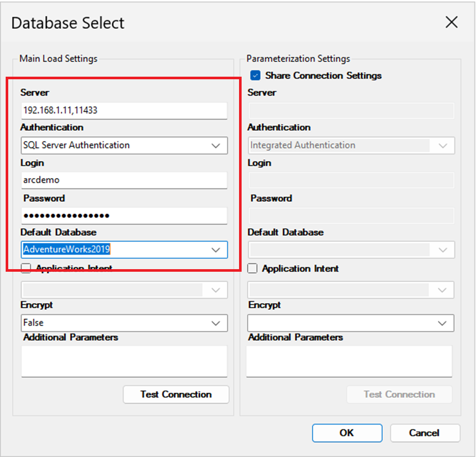476x457 pixels.
Task: Open Main Load Application Intent dropdown arrow
Action: tap(216, 290)
